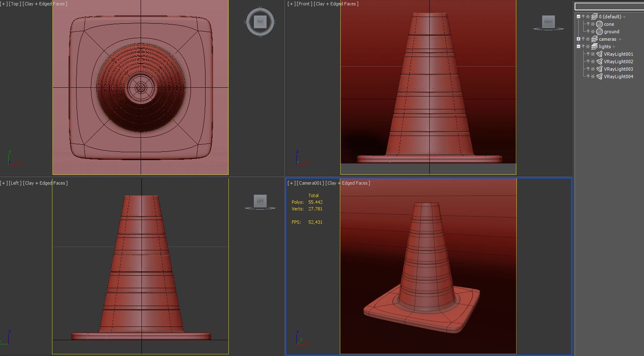Click the ground object sphere icon
Screen dimensions: 644x356
pyautogui.click(x=599, y=32)
